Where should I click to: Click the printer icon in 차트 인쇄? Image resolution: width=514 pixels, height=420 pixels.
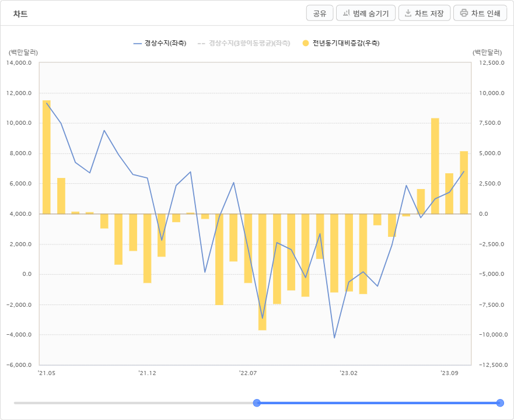click(464, 13)
